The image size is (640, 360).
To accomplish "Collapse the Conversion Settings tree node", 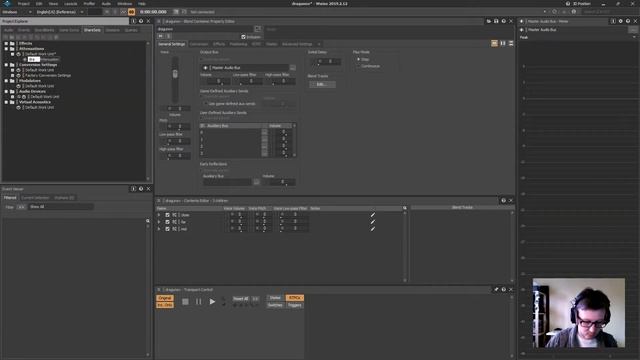I will (6, 64).
